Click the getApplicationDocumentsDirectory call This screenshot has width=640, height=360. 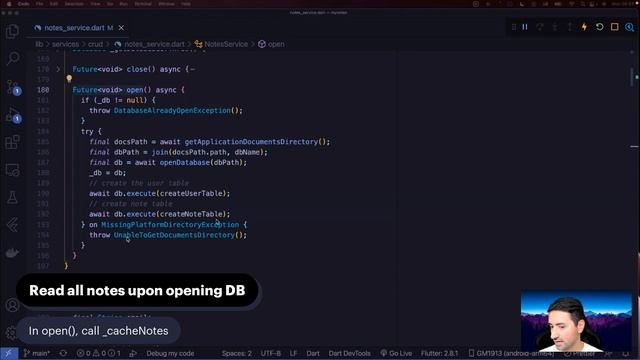coord(251,142)
